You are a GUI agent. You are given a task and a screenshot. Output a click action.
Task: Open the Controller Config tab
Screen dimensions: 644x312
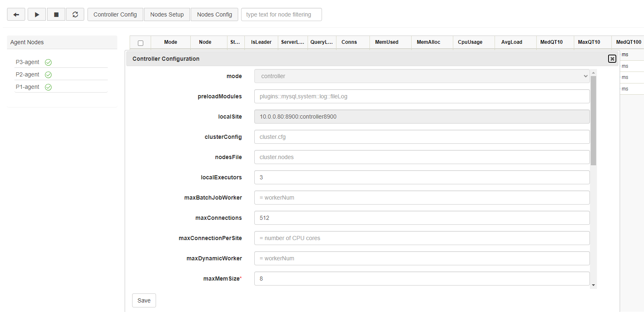point(115,14)
